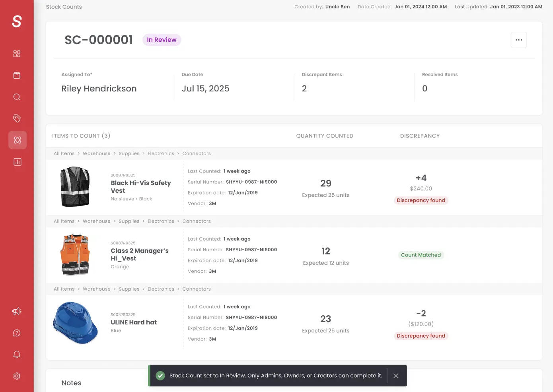Viewport: 553px width, 392px height.
Task: Click the S logo in sidebar
Action: [17, 21]
